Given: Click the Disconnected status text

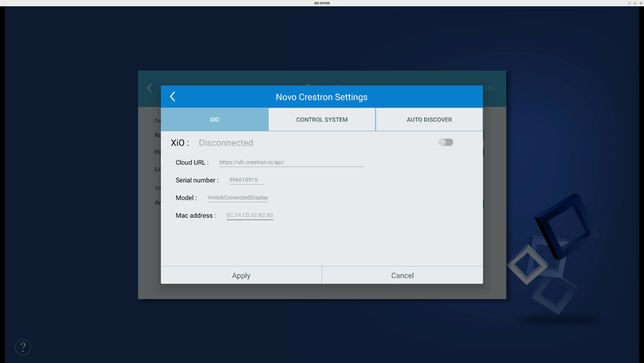Looking at the screenshot, I should click(x=226, y=143).
